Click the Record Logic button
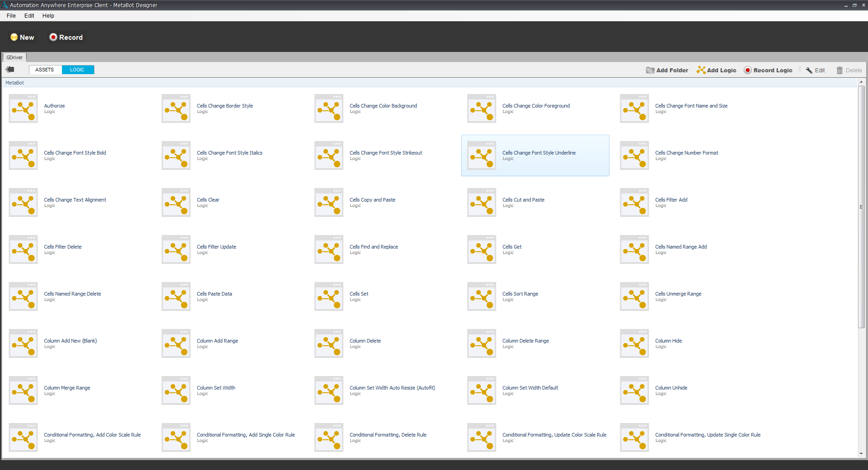This screenshot has width=868, height=470. 768,70
